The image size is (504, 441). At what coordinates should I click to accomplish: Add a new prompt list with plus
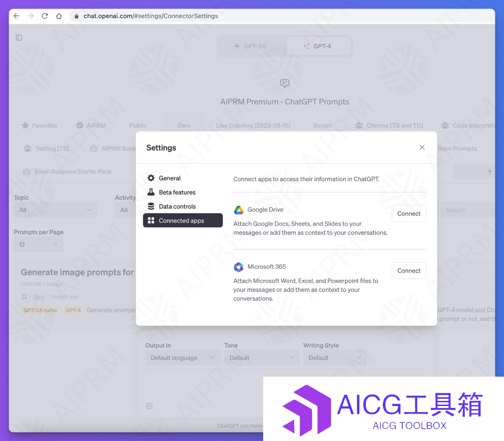point(490,172)
